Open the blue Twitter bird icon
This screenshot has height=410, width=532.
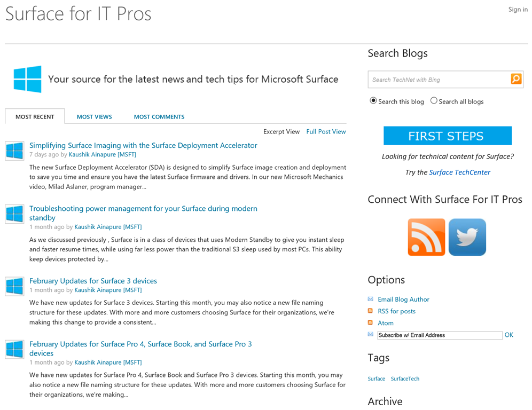click(x=467, y=237)
